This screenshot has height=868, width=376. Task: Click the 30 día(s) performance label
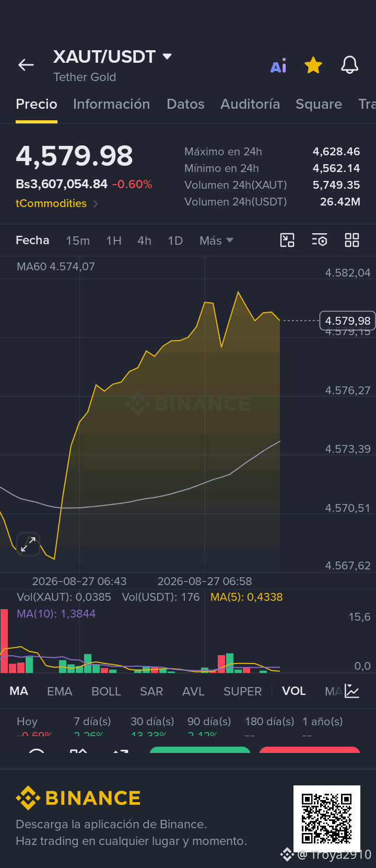click(152, 722)
